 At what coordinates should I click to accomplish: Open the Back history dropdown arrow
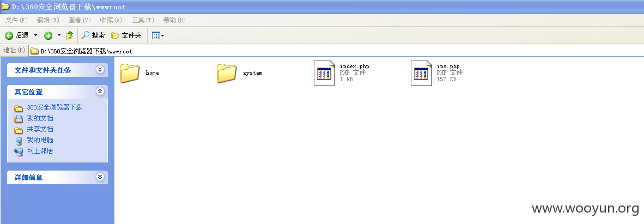[36, 36]
